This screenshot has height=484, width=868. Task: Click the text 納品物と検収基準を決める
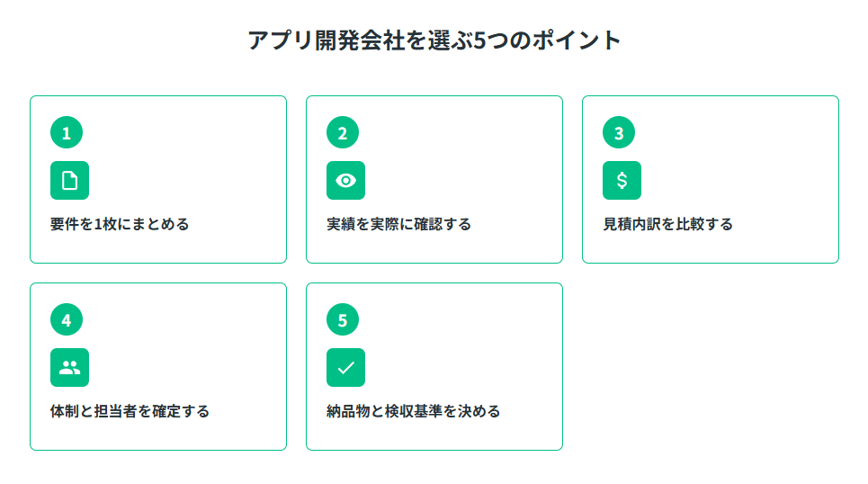coord(413,411)
